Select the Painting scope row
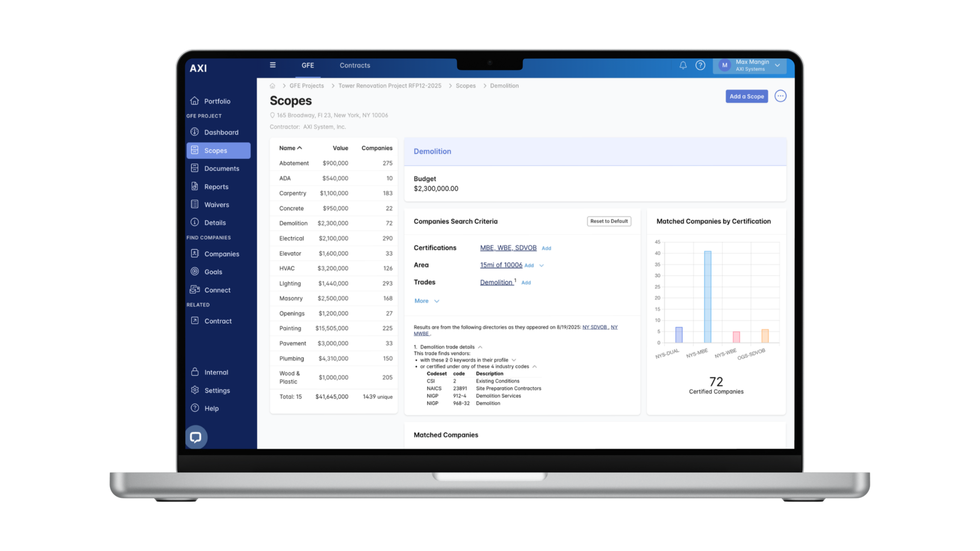This screenshot has height=551, width=980. point(334,328)
